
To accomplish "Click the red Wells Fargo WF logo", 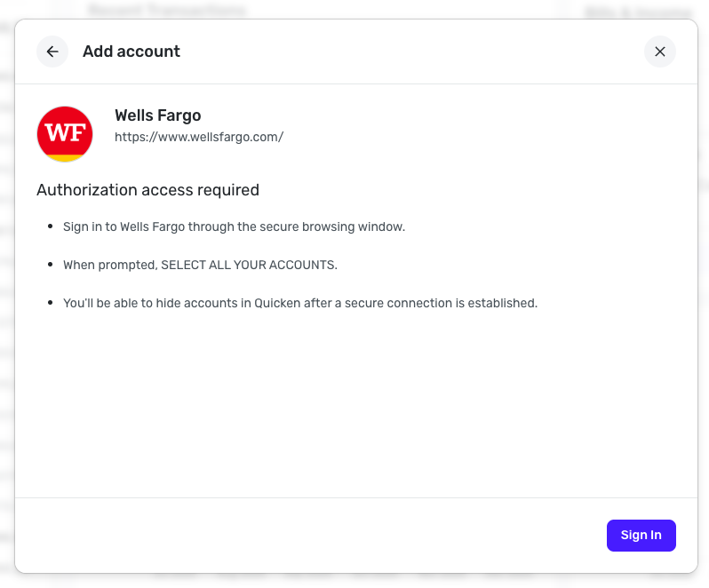I will pyautogui.click(x=65, y=132).
